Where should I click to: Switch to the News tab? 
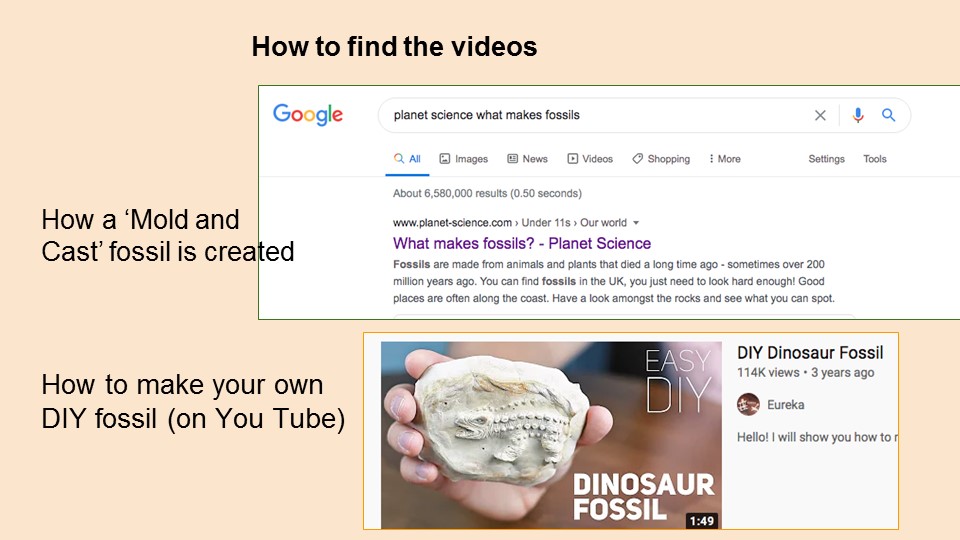click(x=527, y=159)
